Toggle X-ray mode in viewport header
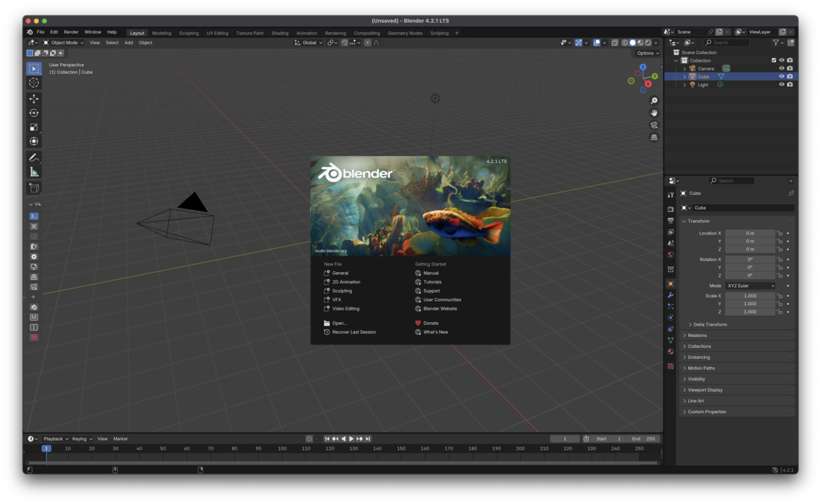Image resolution: width=821 pixels, height=504 pixels. 614,42
